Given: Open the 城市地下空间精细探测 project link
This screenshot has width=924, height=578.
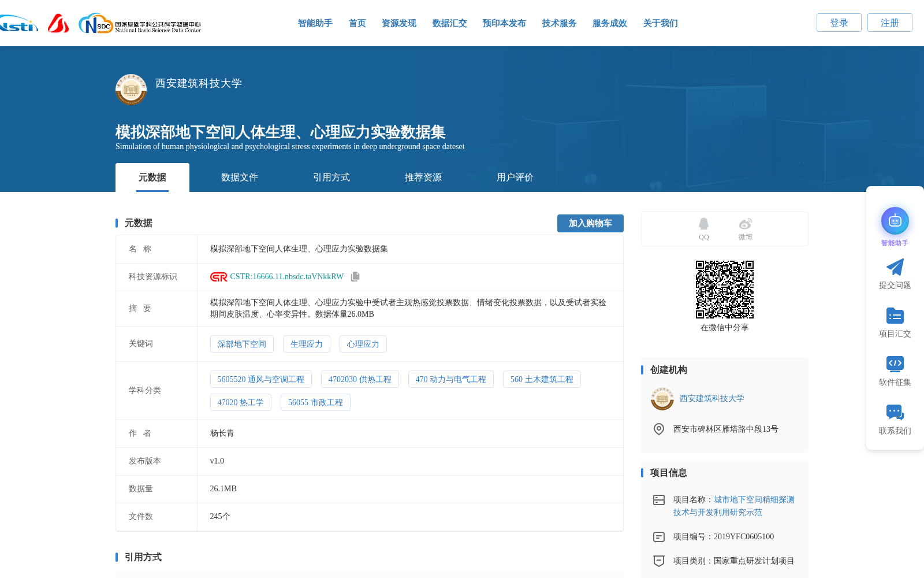Looking at the screenshot, I should [x=734, y=506].
